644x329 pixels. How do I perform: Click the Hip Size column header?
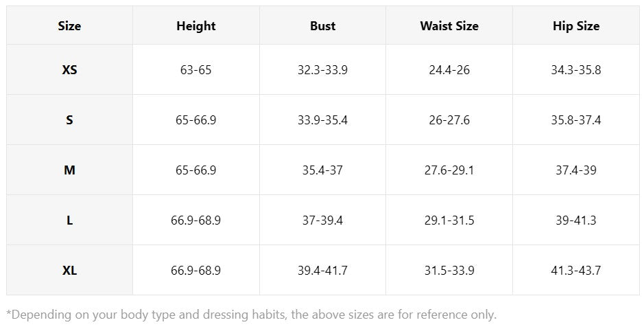point(576,25)
